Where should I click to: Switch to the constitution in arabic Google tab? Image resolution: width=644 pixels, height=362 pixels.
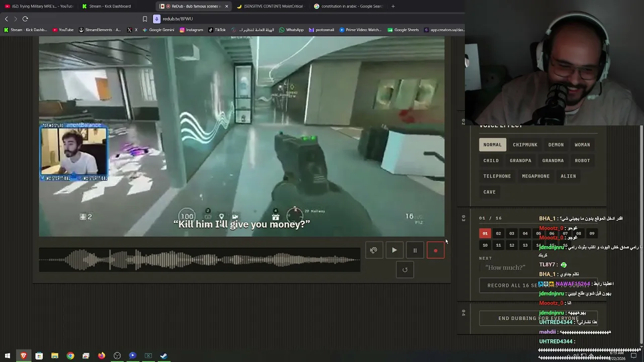point(348,6)
